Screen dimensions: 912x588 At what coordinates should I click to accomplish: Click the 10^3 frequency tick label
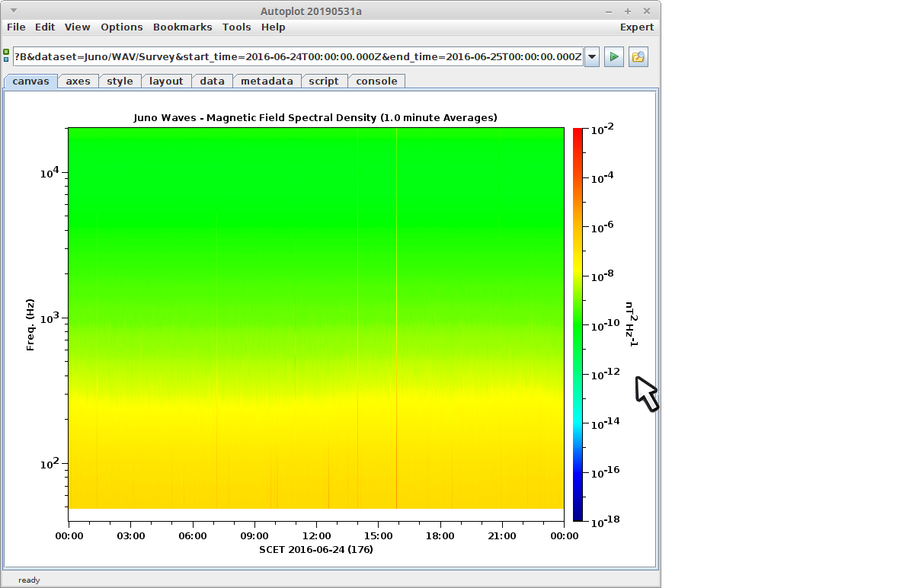coord(50,318)
